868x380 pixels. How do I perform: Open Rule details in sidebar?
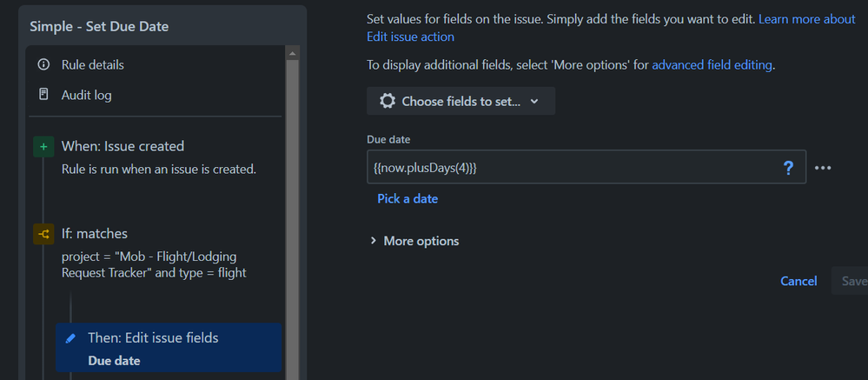[92, 65]
